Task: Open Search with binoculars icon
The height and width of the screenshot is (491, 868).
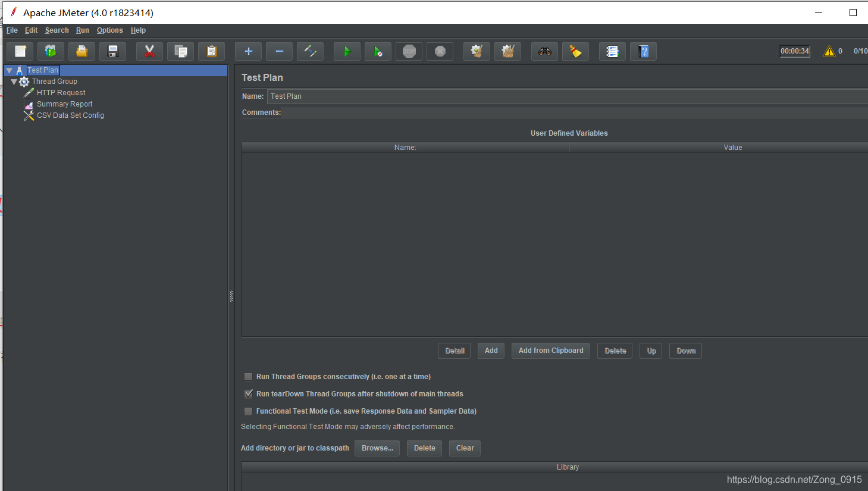Action: click(544, 51)
